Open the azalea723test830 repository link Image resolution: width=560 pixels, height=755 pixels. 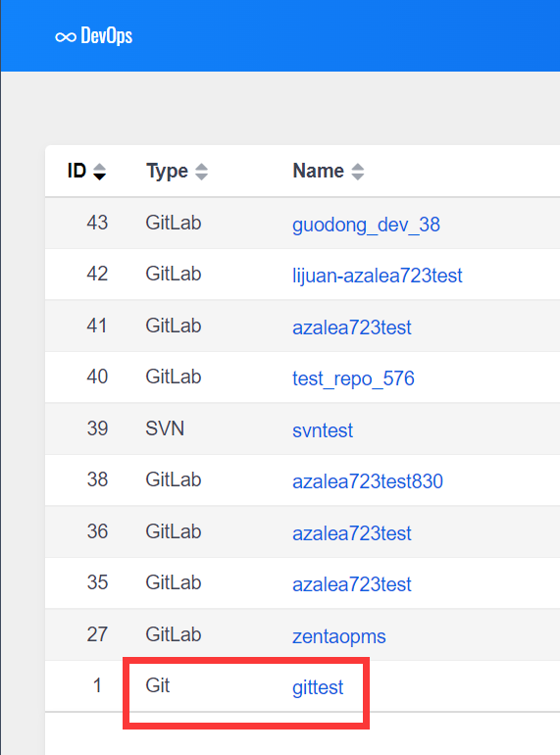pyautogui.click(x=368, y=481)
